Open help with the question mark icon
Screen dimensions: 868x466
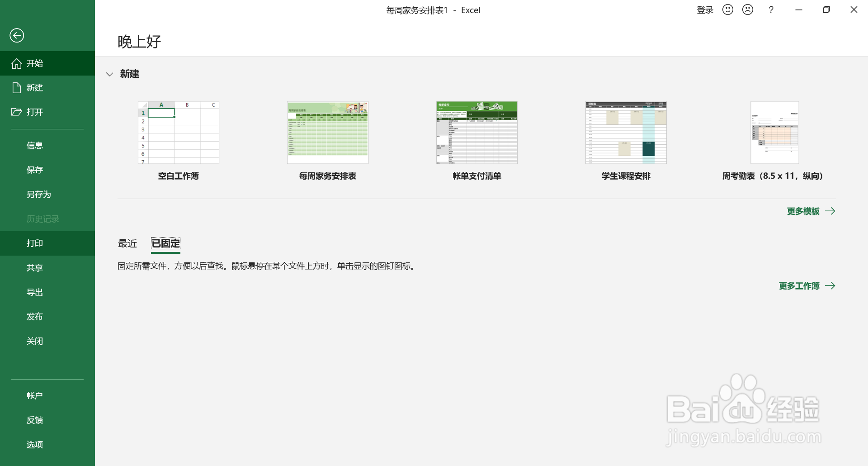tap(771, 10)
